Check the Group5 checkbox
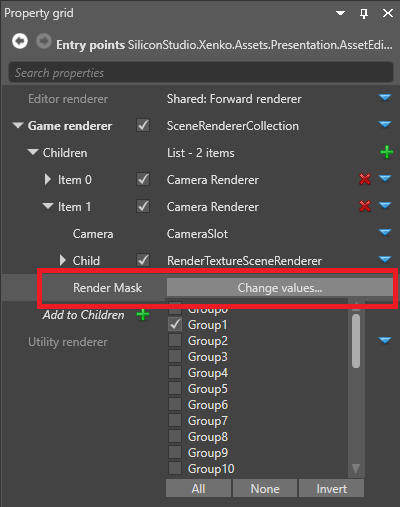400x507 pixels. (175, 388)
